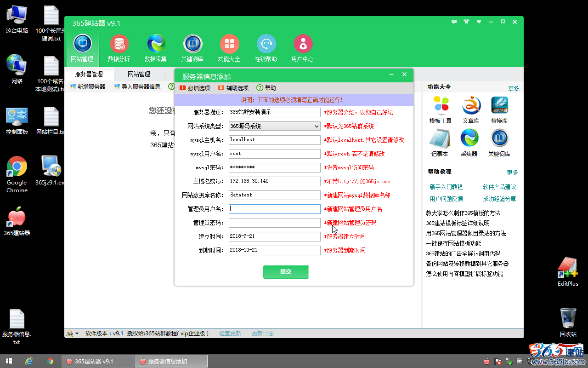Open article 教大家怎么制作365模板的方法

click(x=463, y=213)
